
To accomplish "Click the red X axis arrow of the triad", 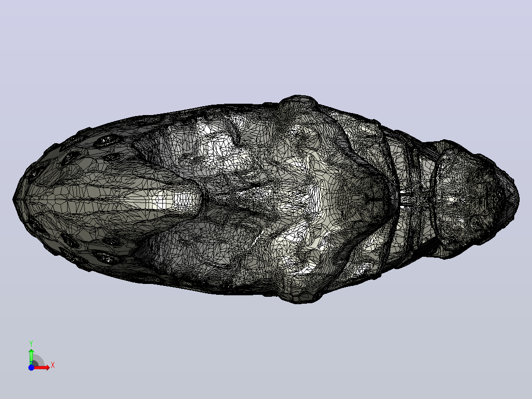I will point(41,367).
